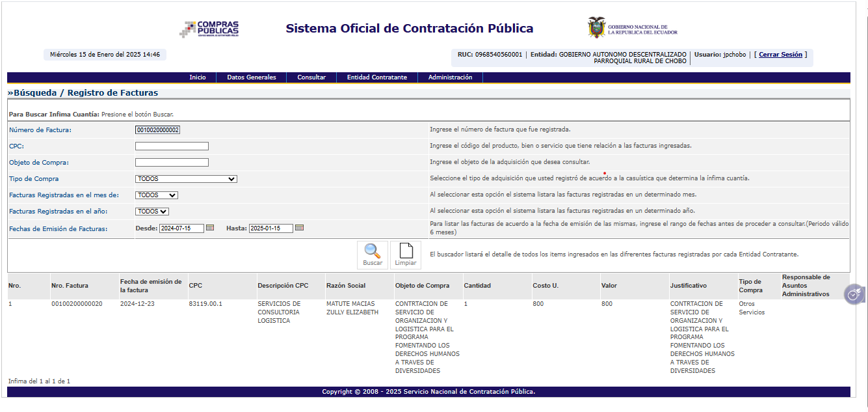The height and width of the screenshot is (412, 868).
Task: Open the Inicio menu
Action: click(198, 77)
